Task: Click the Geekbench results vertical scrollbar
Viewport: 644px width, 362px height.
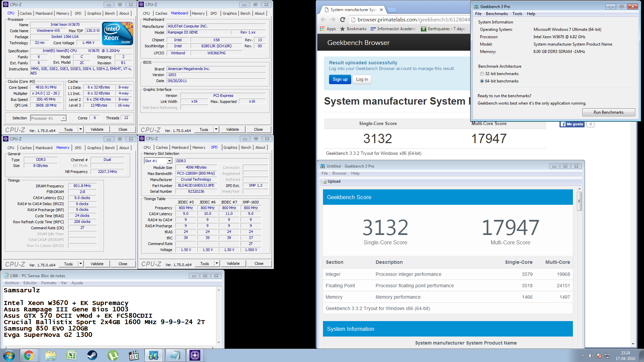Action: pyautogui.click(x=579, y=201)
